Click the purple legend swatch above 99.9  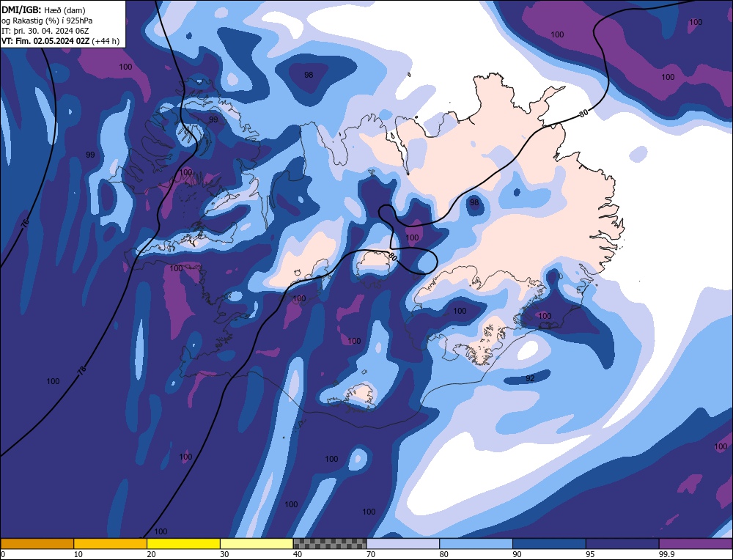click(x=696, y=544)
